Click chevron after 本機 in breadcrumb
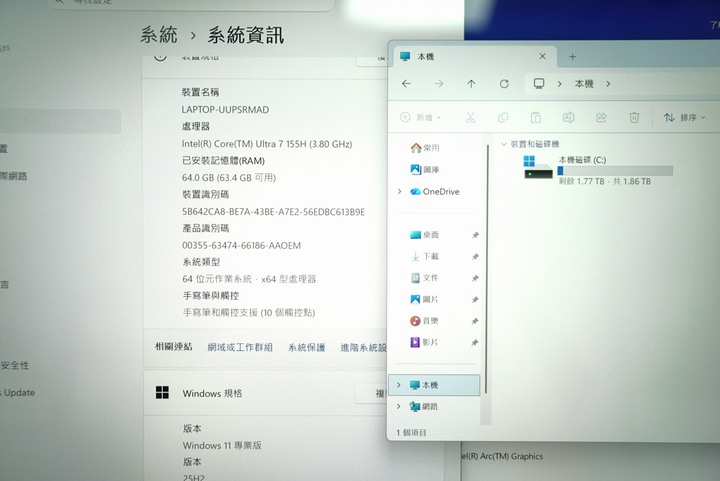This screenshot has height=481, width=720. (608, 84)
